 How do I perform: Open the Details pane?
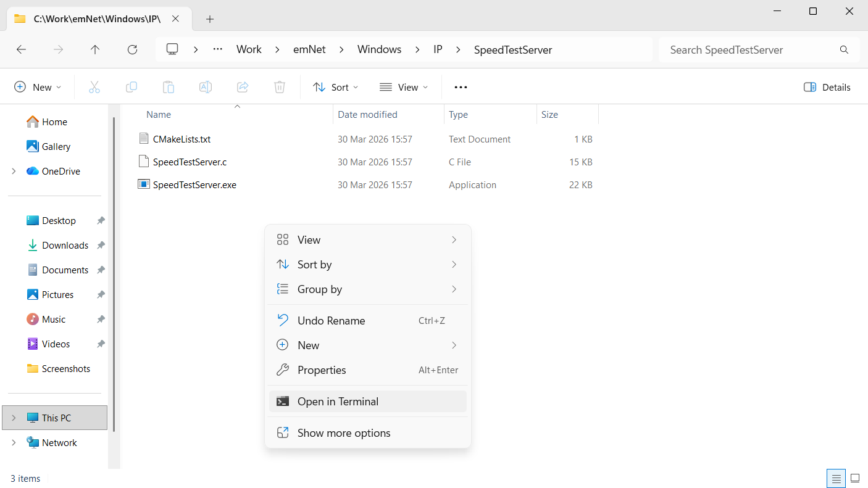pyautogui.click(x=827, y=87)
